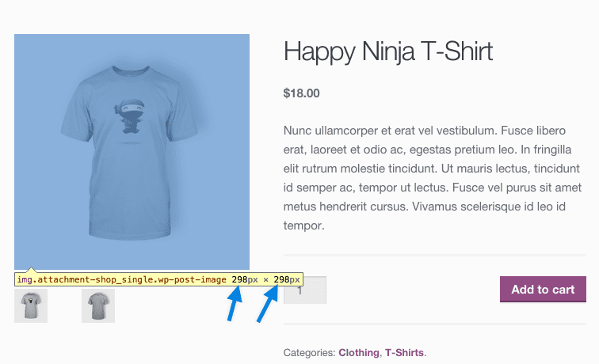The height and width of the screenshot is (364, 599).
Task: Open the Clothing category link
Action: click(359, 353)
